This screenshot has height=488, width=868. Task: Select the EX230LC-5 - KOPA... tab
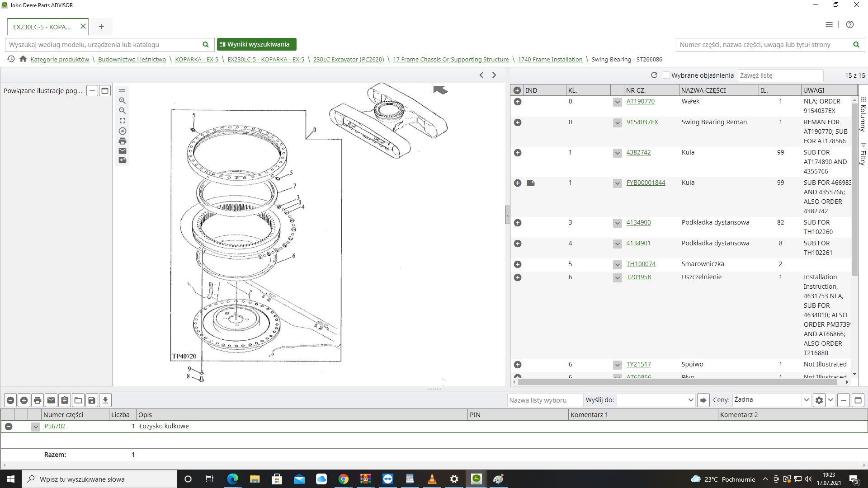tap(42, 27)
